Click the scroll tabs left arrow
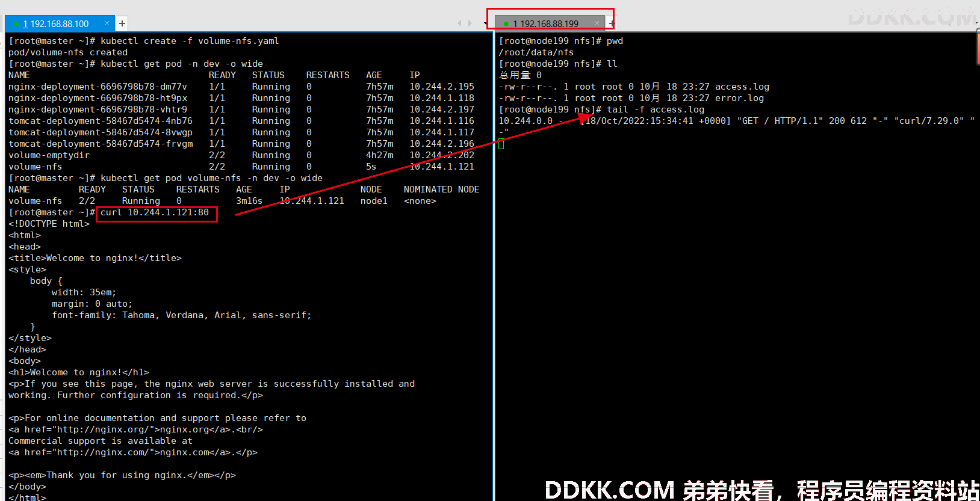The width and height of the screenshot is (980, 501). tap(460, 23)
